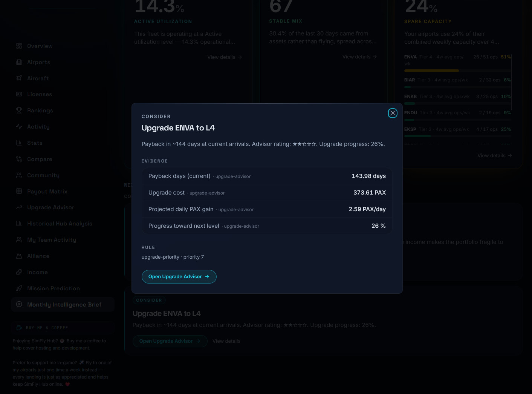
Task: Click background Open Upgrade Advisor button
Action: point(170,341)
